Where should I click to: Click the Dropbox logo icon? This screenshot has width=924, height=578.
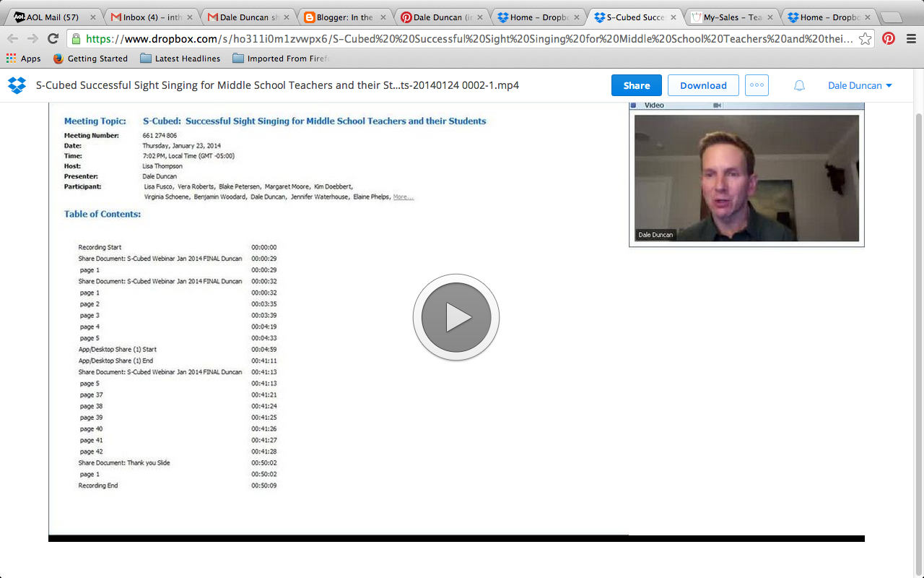tap(17, 85)
